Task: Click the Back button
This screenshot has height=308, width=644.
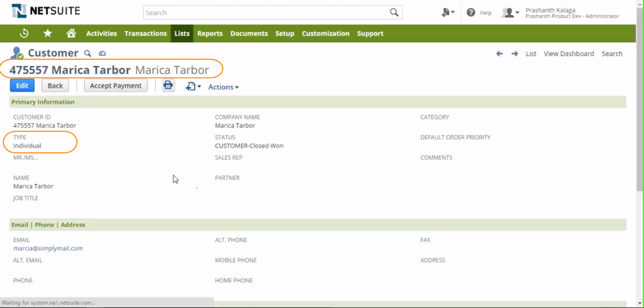Action: [55, 85]
